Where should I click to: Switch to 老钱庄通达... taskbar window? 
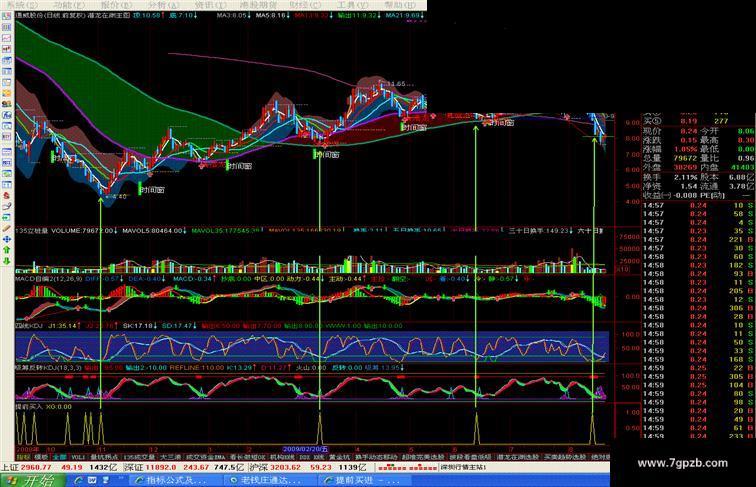tap(270, 480)
